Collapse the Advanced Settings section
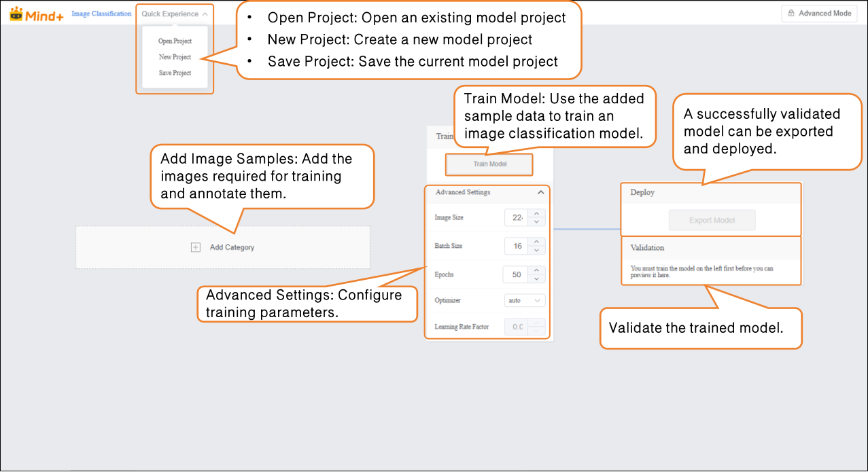The width and height of the screenshot is (868, 472). pos(540,193)
